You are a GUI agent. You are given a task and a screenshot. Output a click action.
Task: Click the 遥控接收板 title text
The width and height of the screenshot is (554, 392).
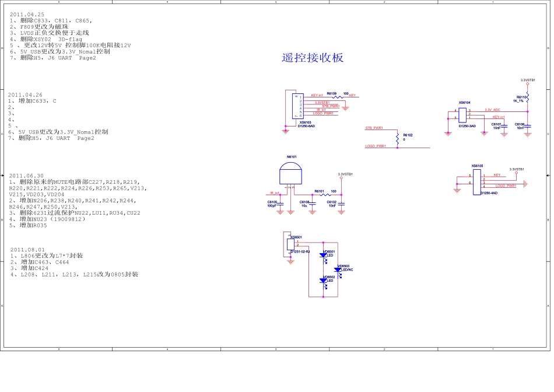point(313,58)
